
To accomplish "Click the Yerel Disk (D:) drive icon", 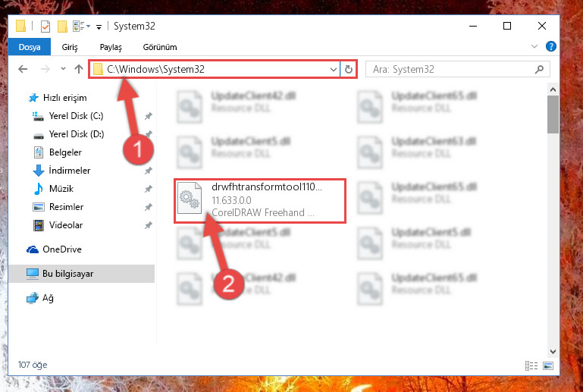I will 39,136.
